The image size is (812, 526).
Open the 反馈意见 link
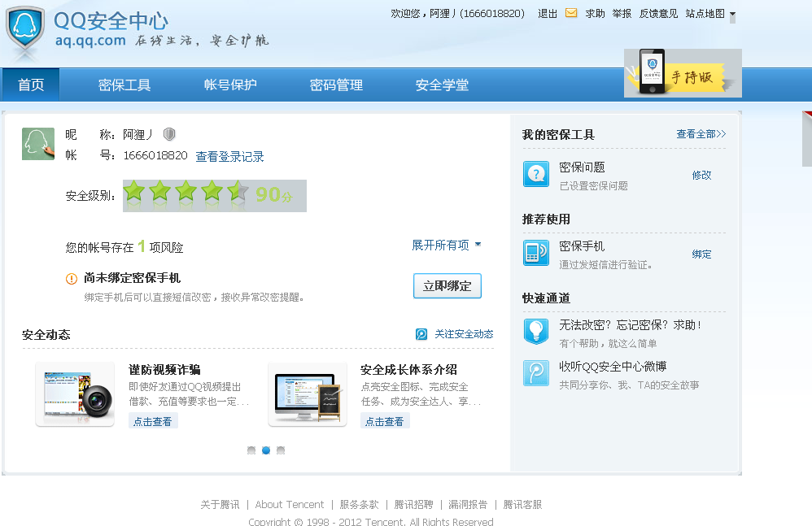click(658, 14)
